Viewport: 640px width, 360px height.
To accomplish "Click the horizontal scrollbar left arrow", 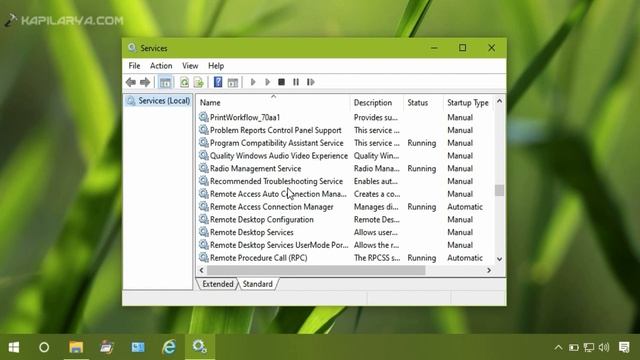I will click(201, 270).
